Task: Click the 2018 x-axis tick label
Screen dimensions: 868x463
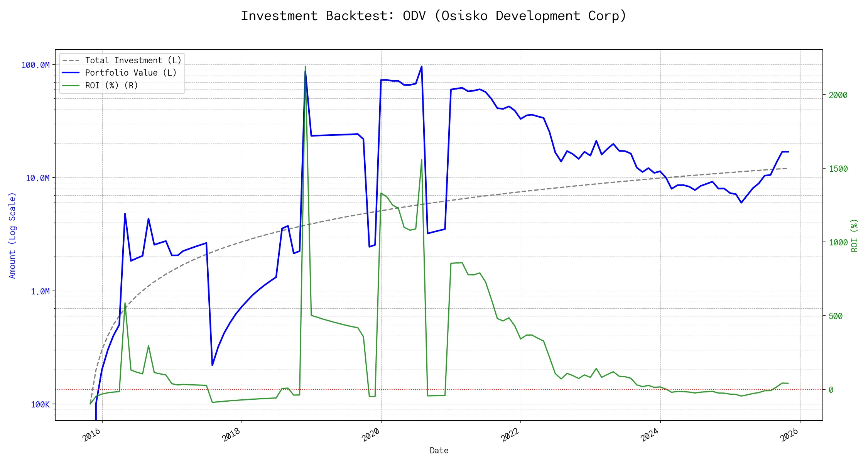Action: click(x=231, y=435)
